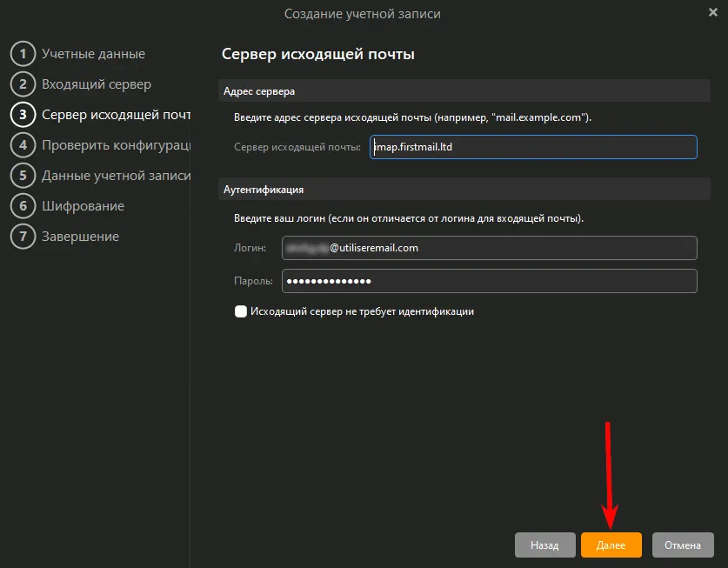Enable 'Исходящий сервер не требует идентификации' checkbox
This screenshot has width=728, height=568.
click(x=241, y=311)
